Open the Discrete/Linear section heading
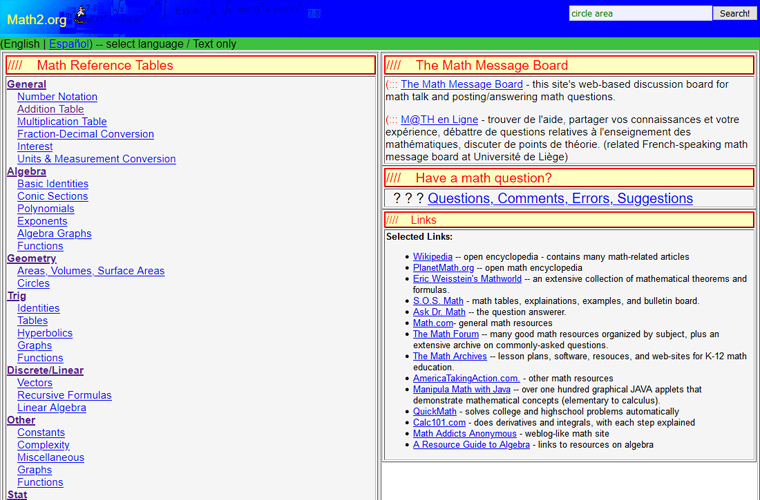 point(45,371)
